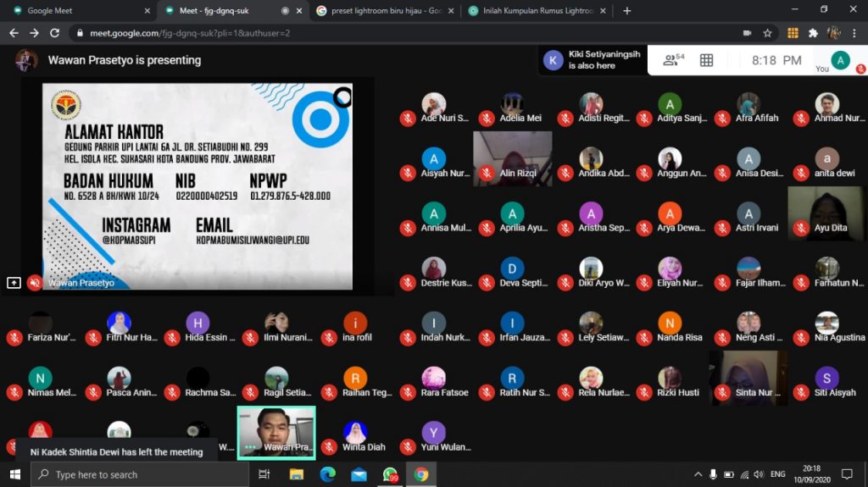Bookmark this page with the star icon
The width and height of the screenshot is (868, 487).
click(x=767, y=33)
